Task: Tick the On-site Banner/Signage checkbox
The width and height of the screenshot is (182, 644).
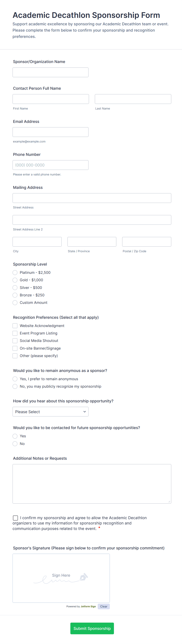Action: click(x=15, y=348)
